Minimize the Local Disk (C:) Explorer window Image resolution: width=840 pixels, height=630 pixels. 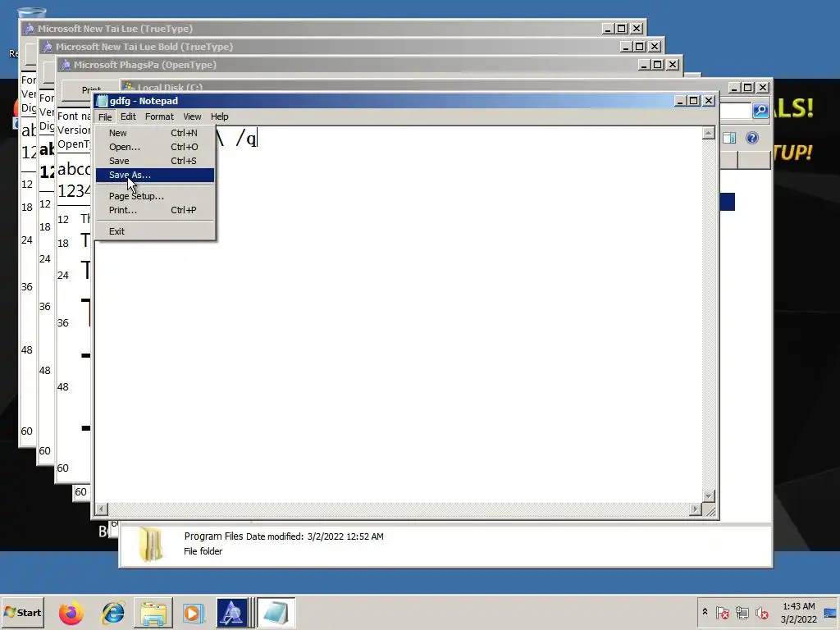(734, 87)
